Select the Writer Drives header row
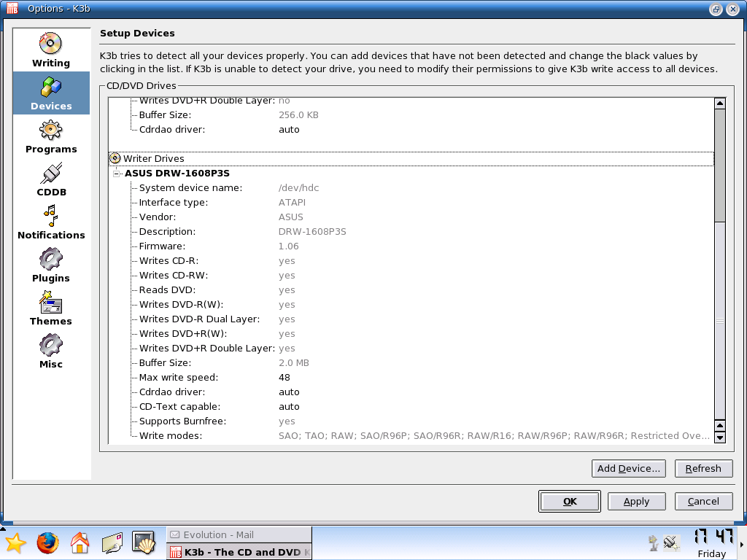Image resolution: width=747 pixels, height=560 pixels. click(411, 158)
